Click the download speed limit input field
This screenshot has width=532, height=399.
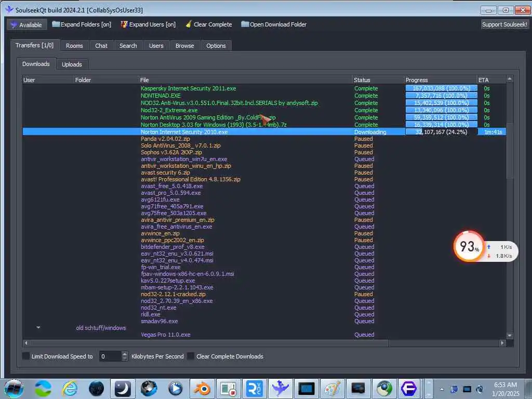[x=110, y=356]
